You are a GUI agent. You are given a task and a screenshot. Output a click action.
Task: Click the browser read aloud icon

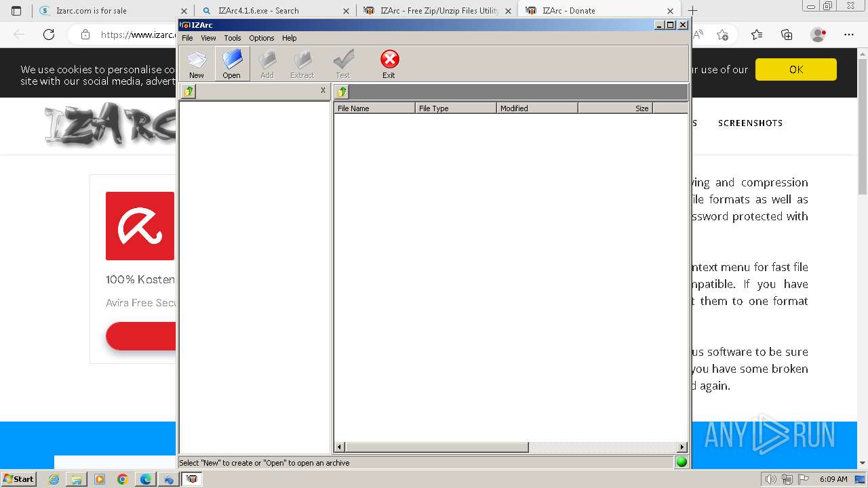tap(698, 35)
